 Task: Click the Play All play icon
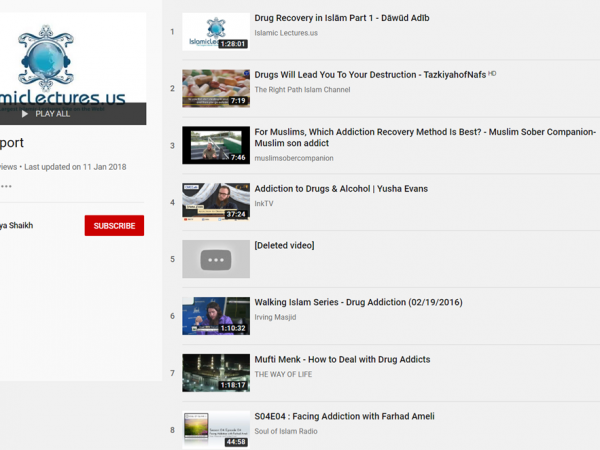point(25,114)
